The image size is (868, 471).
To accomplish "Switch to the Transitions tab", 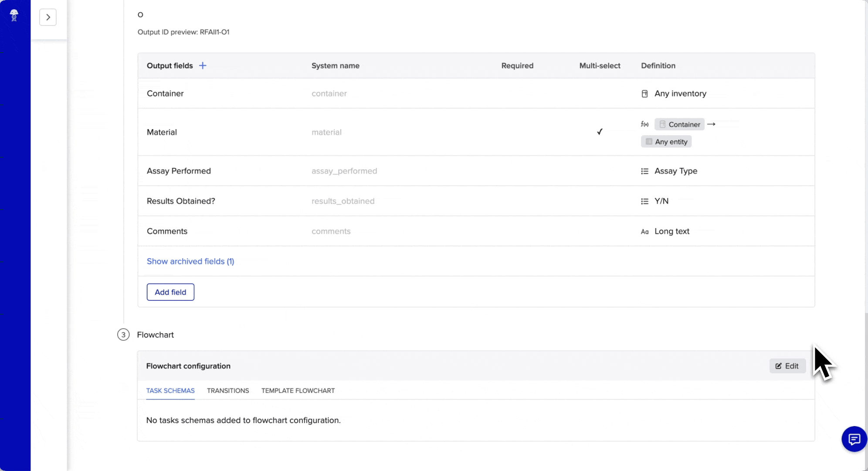I will 228,391.
